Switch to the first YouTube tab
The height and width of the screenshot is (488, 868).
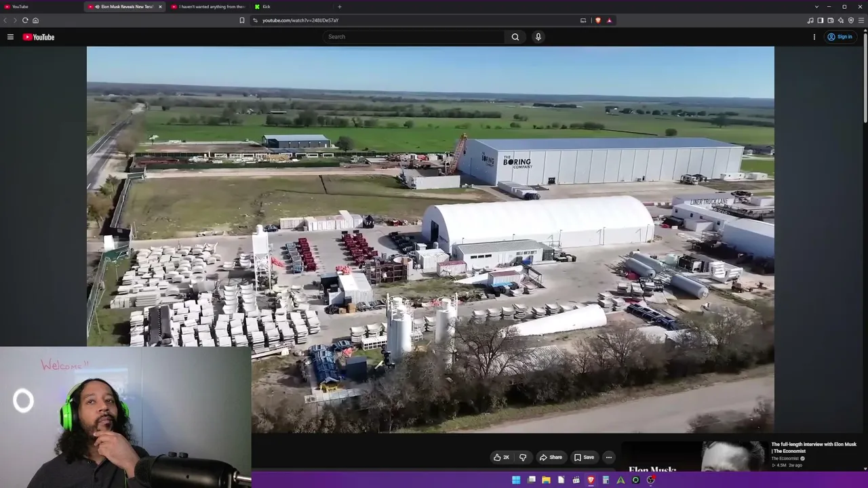pyautogui.click(x=41, y=7)
